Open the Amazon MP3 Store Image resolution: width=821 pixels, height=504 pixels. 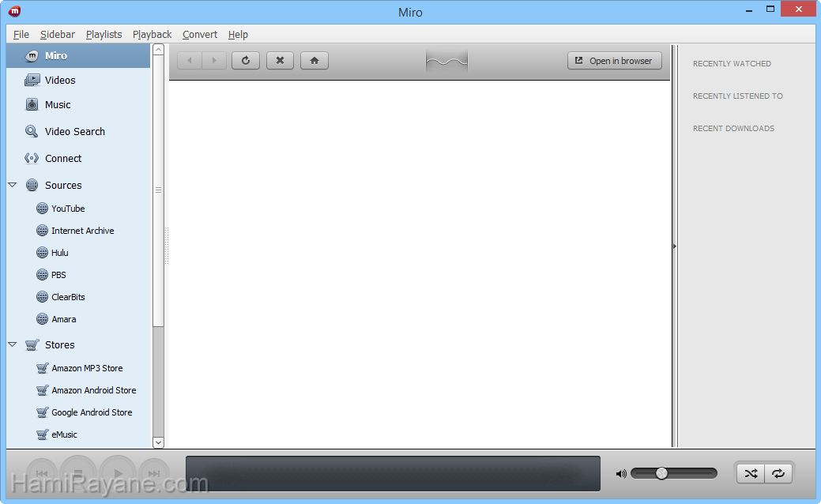click(87, 368)
